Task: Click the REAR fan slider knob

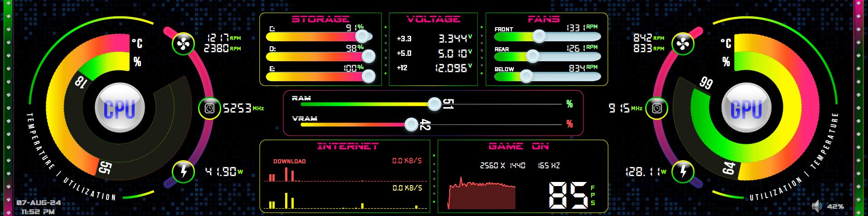Action: click(x=533, y=56)
